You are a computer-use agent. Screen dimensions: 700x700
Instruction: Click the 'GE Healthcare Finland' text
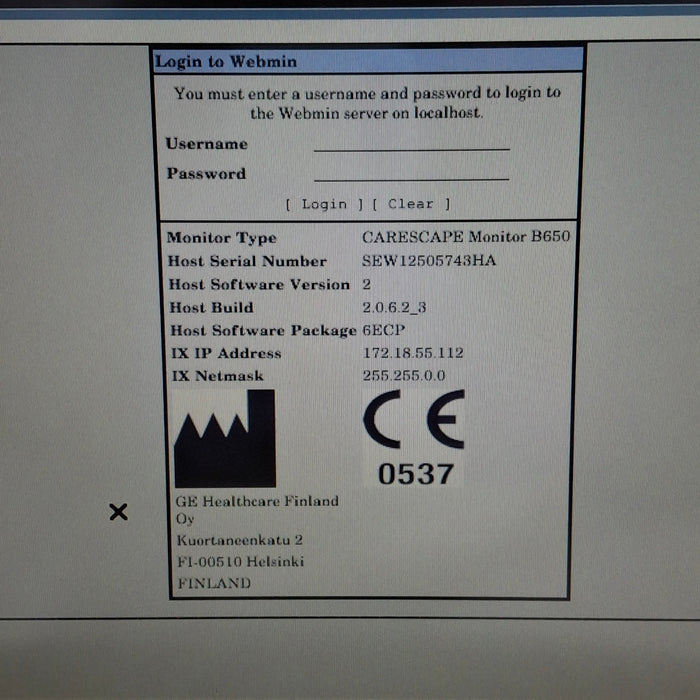[x=257, y=501]
